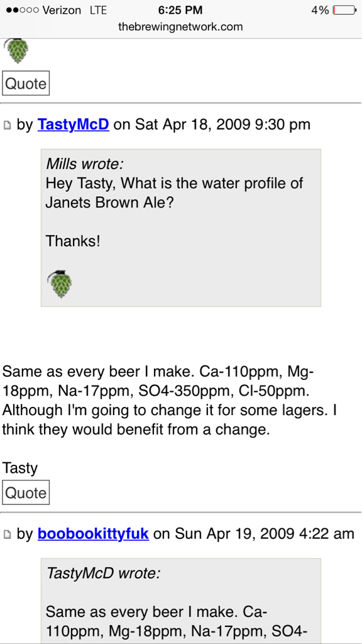The image size is (362, 644).
Task: Tap the Janets Brown Ale question text
Action: 174,193
